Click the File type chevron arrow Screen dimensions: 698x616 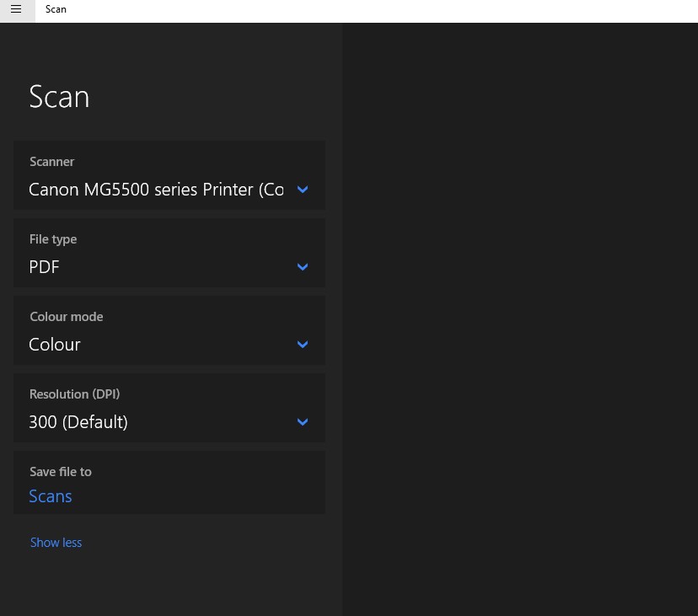pos(303,267)
